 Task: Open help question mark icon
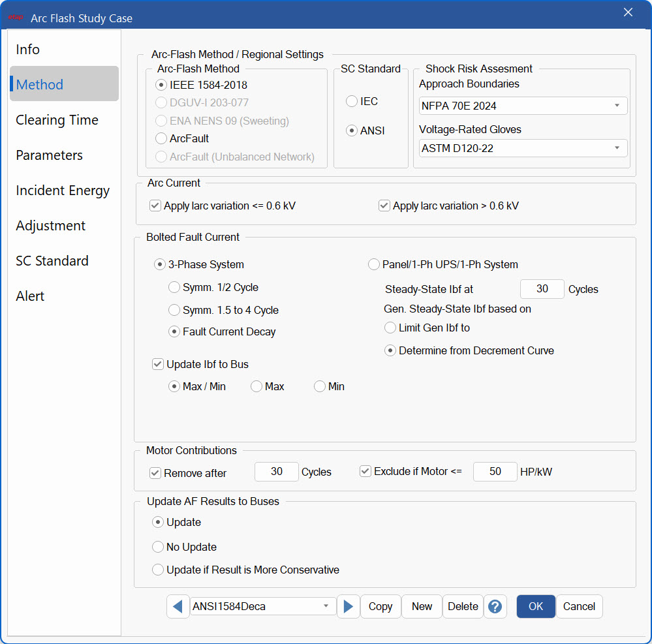pos(495,607)
